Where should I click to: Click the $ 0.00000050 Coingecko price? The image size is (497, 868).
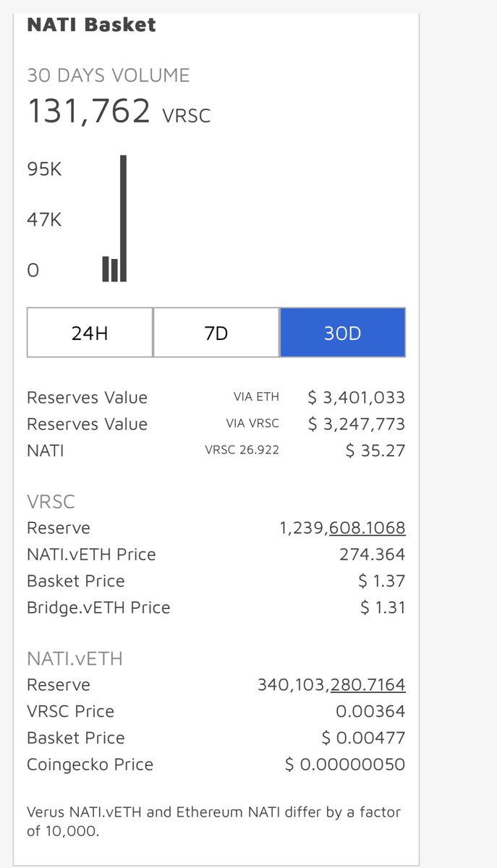[x=345, y=765]
